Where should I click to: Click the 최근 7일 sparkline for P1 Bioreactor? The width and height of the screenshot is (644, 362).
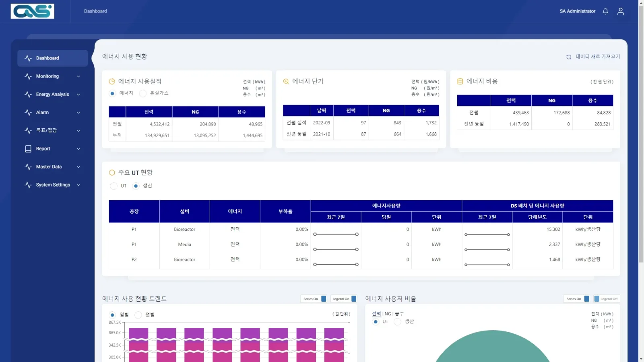pos(336,234)
